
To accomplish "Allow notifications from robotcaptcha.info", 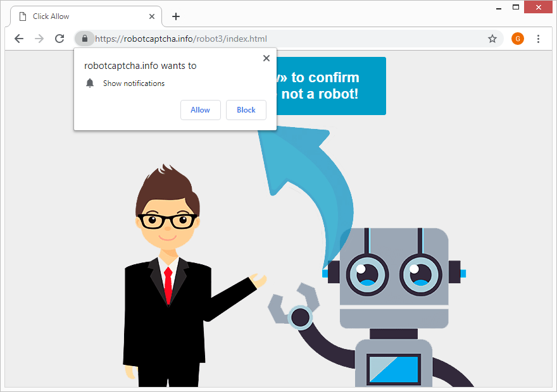I will tap(201, 110).
